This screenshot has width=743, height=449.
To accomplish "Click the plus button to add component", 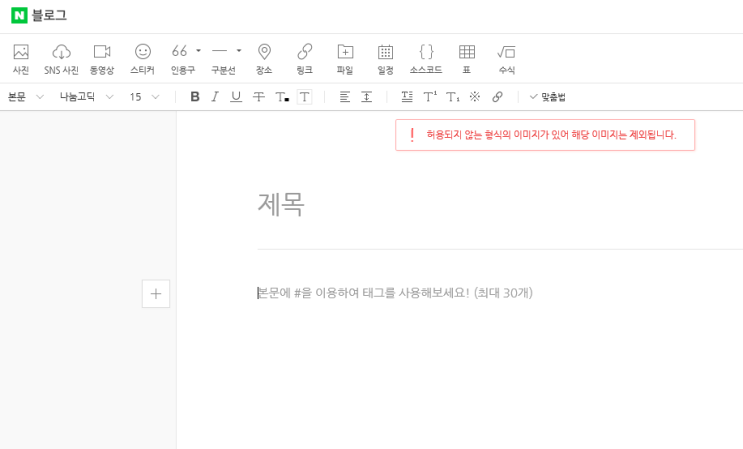I will pos(156,294).
